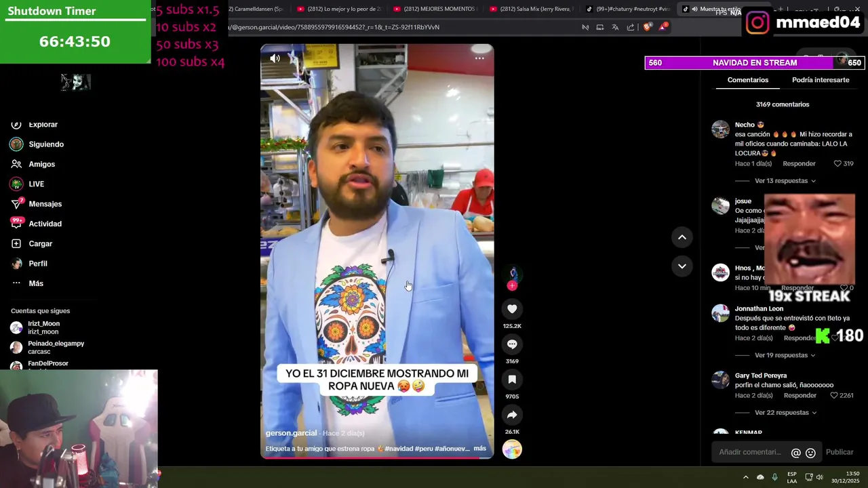Open Amigos in the sidebar
Viewport: 868px width, 488px height.
(41, 164)
